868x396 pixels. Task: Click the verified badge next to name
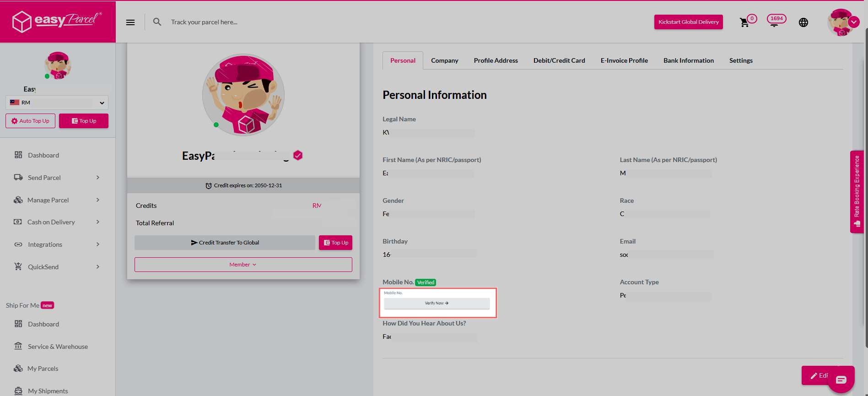point(298,156)
